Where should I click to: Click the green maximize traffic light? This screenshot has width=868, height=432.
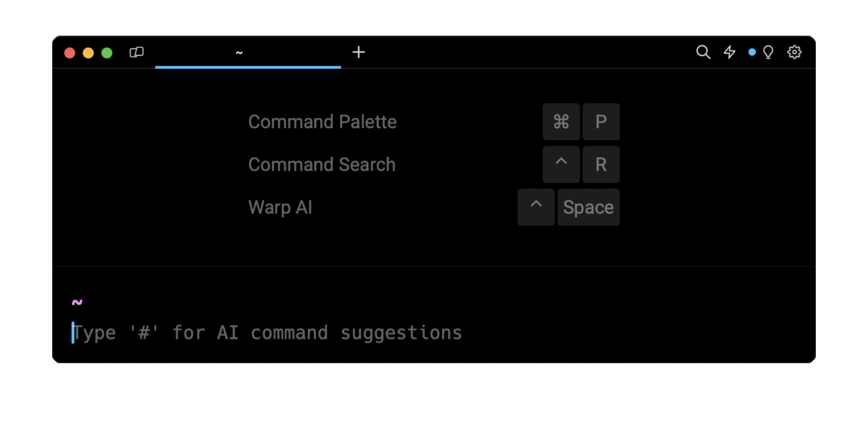click(106, 52)
